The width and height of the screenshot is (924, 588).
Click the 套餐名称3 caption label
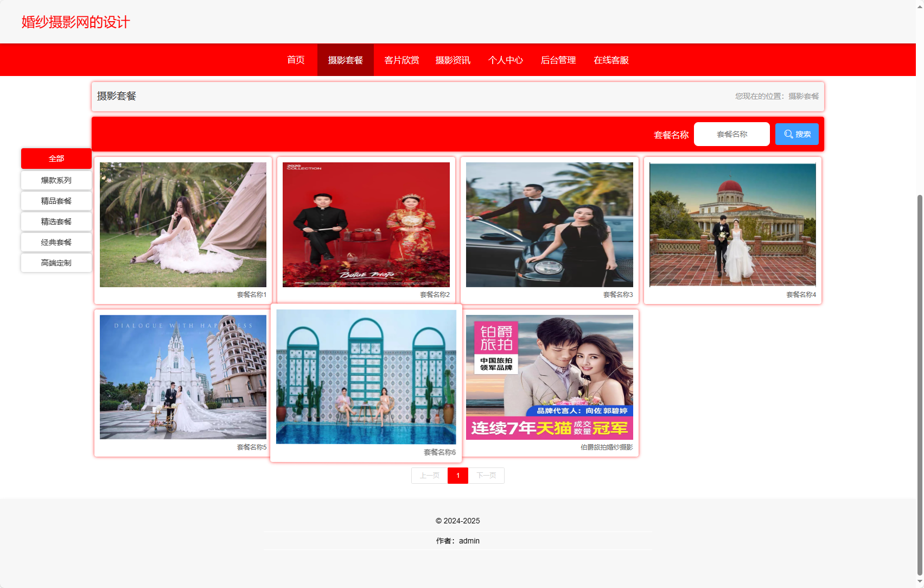618,295
